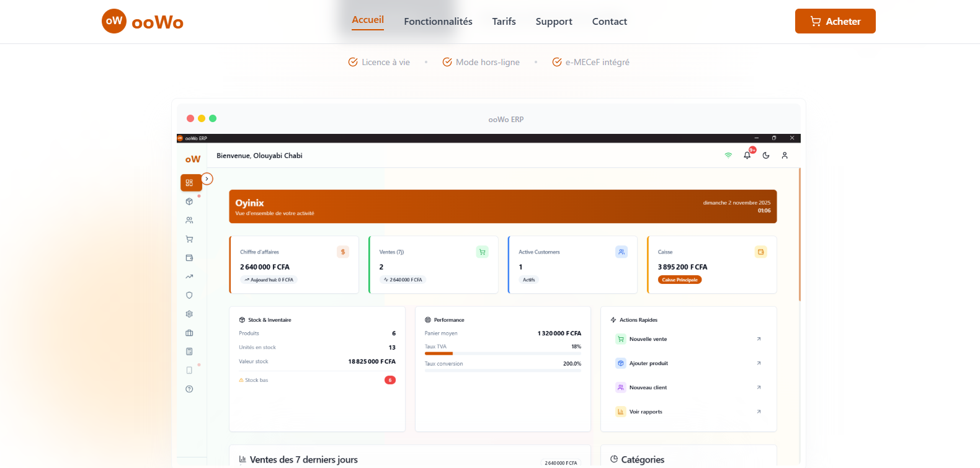Click the 18 825 000 FCFA stock value

pos(372,361)
